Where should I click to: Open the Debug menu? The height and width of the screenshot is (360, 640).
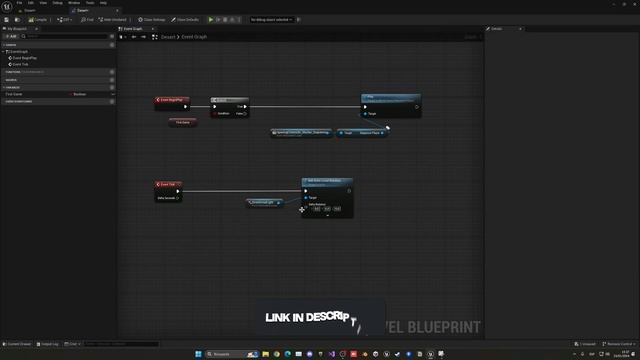58,3
